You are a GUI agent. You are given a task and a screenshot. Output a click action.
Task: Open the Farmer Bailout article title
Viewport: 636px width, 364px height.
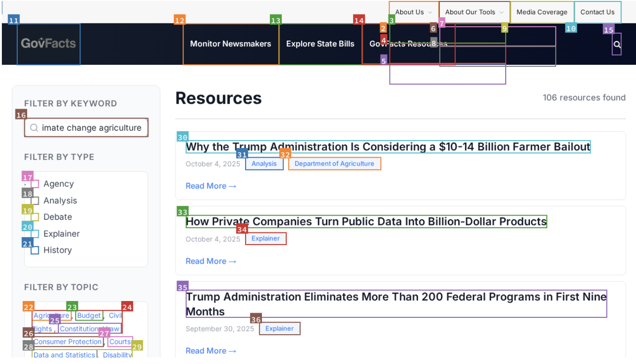(x=388, y=147)
